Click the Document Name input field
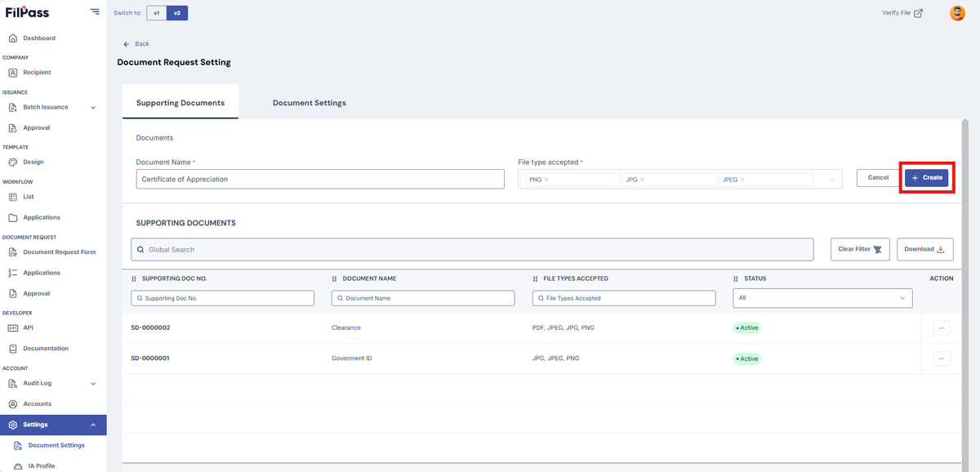Viewport: 980px width, 472px height. pyautogui.click(x=320, y=179)
